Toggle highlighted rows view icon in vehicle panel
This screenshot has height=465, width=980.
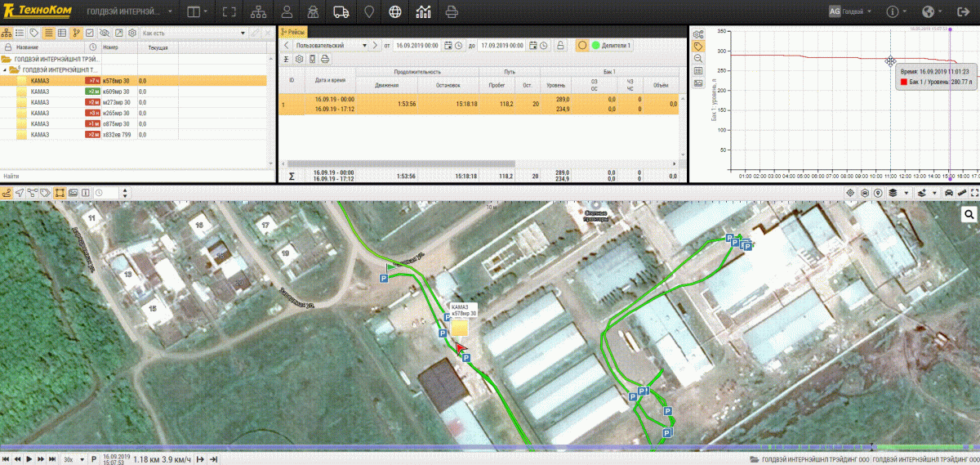tap(48, 33)
